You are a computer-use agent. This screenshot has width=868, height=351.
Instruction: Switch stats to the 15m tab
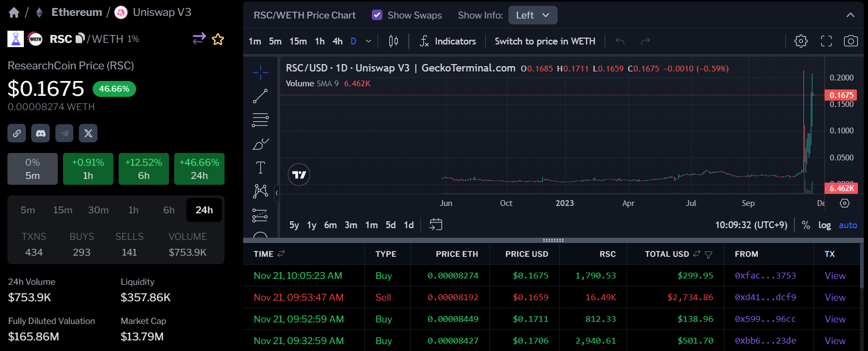[62, 210]
